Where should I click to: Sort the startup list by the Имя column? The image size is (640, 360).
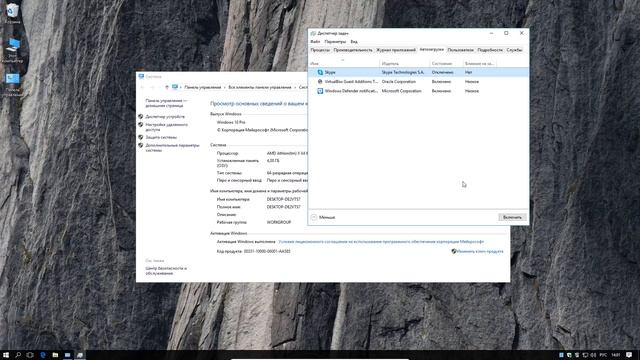click(x=344, y=63)
